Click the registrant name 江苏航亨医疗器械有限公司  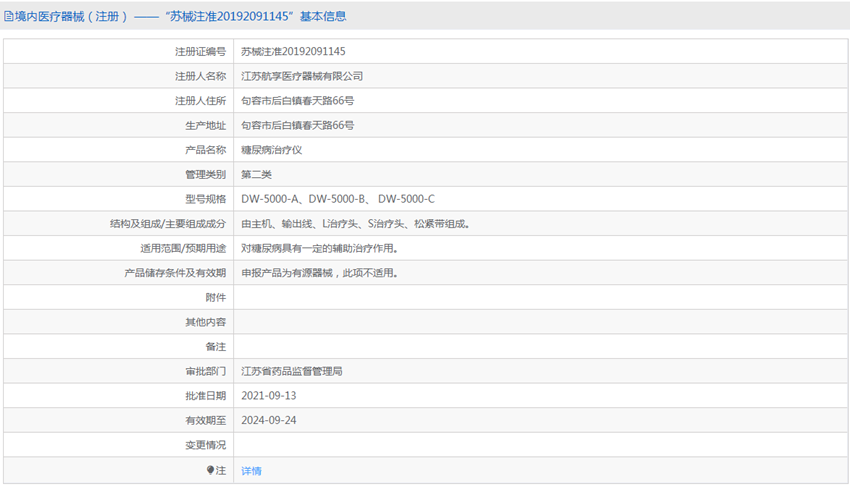[302, 76]
